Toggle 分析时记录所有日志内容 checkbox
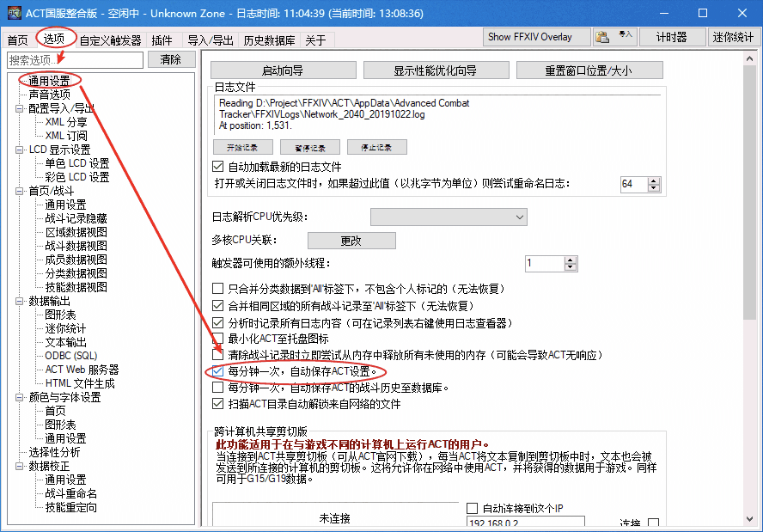Screen dimensions: 763x532 (x=218, y=322)
